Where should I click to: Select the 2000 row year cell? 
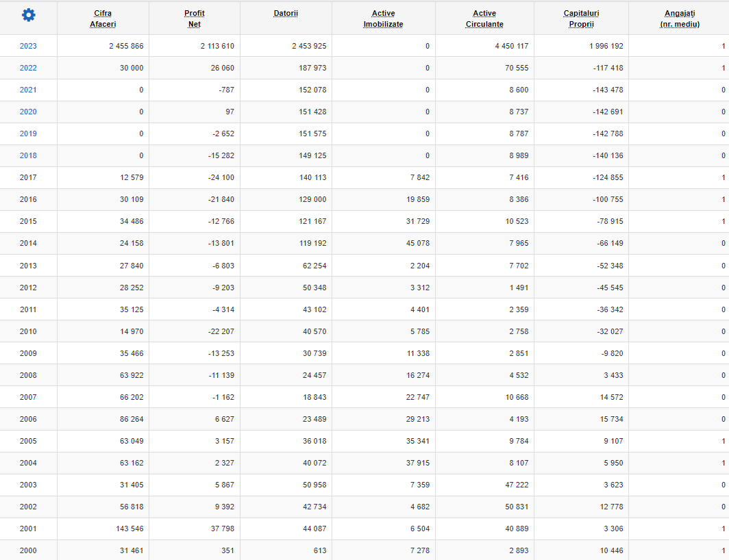28,550
